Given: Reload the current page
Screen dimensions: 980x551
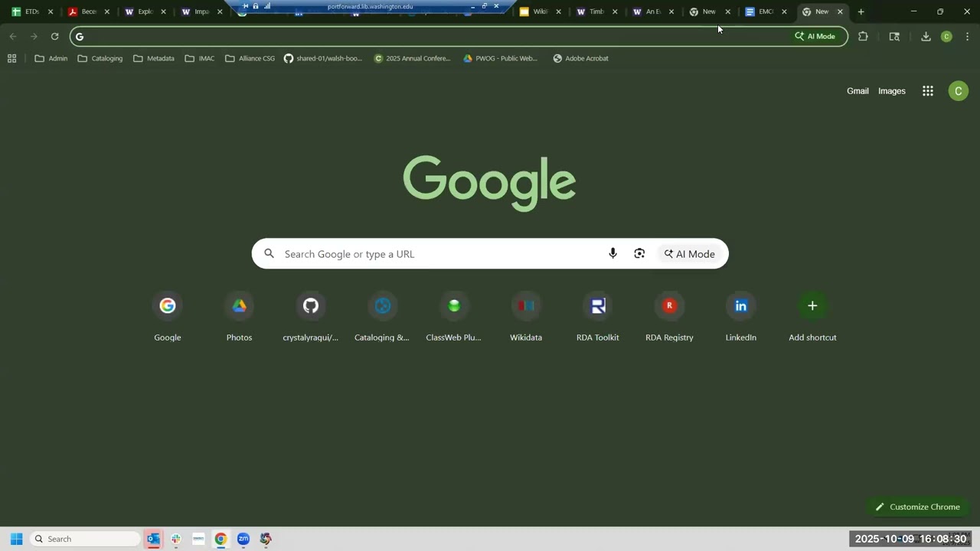Looking at the screenshot, I should (54, 36).
